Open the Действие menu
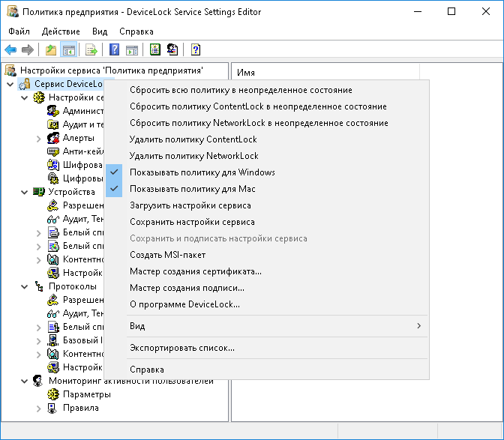504x440 pixels. tap(61, 31)
